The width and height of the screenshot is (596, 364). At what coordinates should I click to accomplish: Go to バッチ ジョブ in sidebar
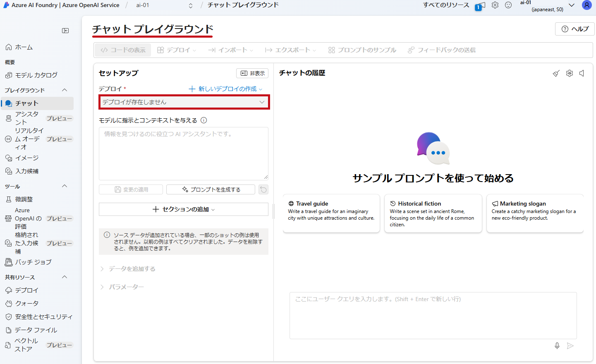(x=33, y=262)
